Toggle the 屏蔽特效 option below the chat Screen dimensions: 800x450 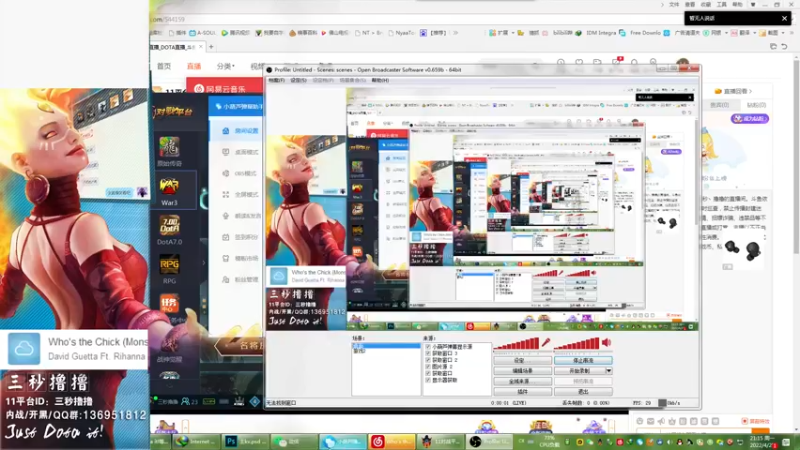[755, 421]
